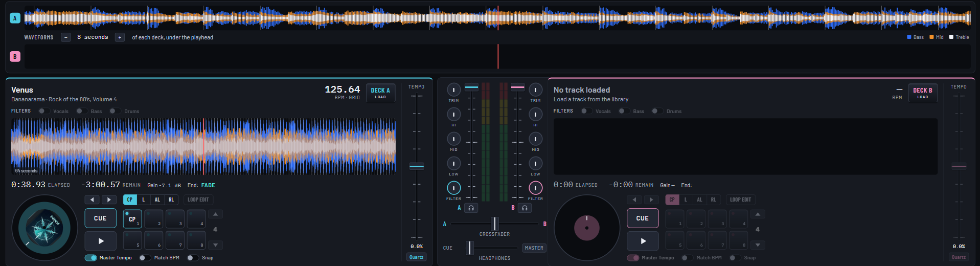Nudge Deck A backward with left arrow
This screenshot has height=266, width=980.
coord(92,199)
